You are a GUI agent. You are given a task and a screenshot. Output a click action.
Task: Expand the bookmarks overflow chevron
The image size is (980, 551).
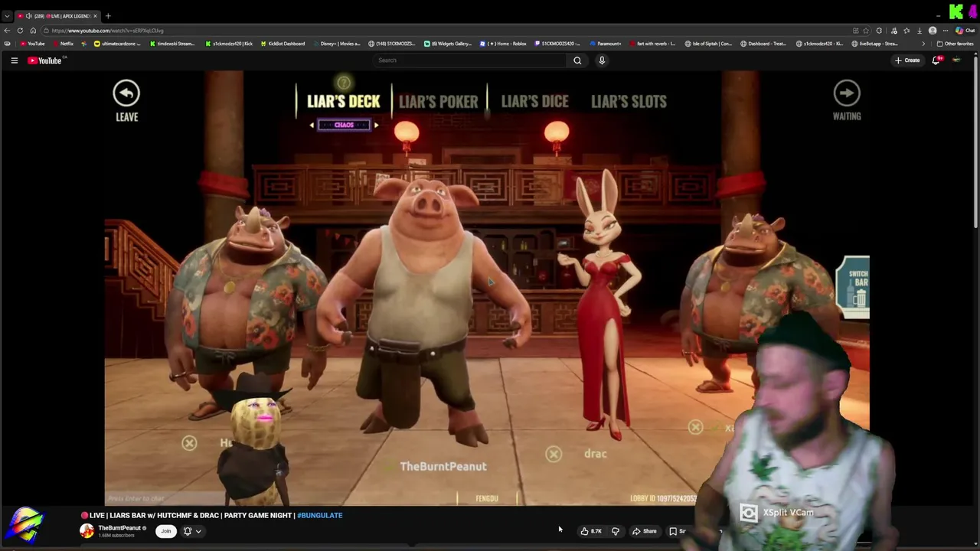[923, 44]
